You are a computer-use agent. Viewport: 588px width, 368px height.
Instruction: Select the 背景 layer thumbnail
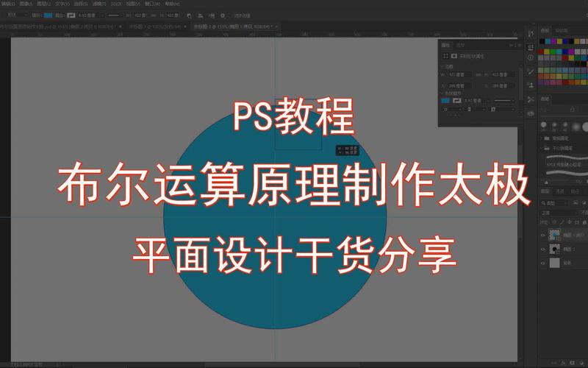(554, 263)
